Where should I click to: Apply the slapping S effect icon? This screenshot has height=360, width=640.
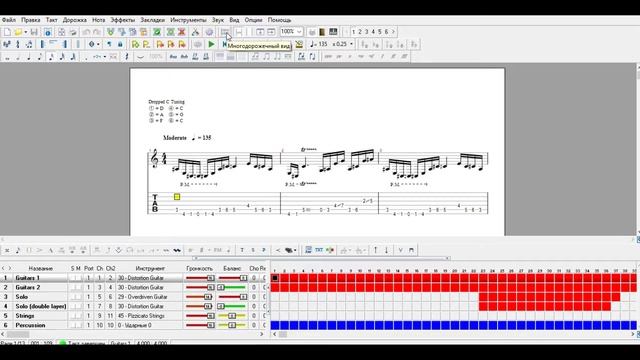click(x=253, y=250)
